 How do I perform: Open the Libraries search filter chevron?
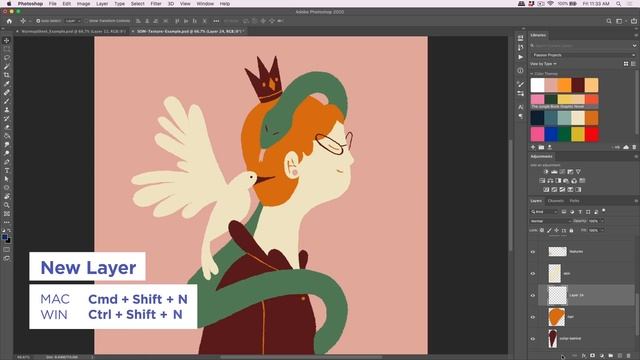[634, 46]
